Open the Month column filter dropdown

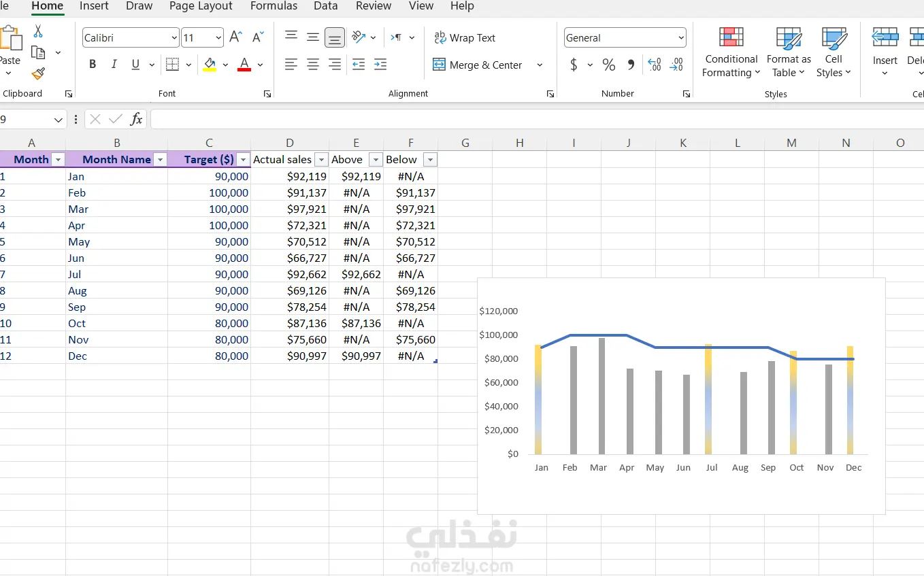point(58,160)
